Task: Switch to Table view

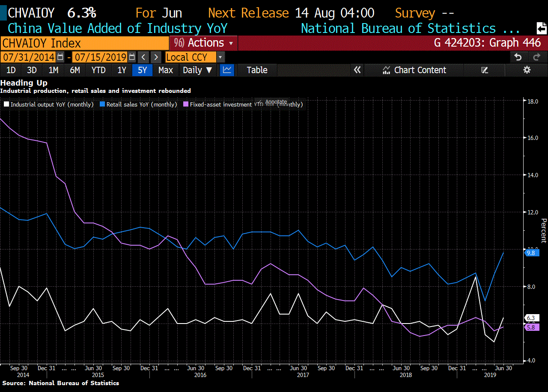Action: [257, 70]
